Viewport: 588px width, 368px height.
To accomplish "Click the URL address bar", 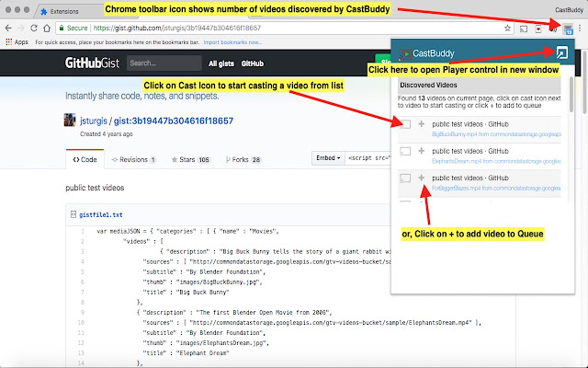I will (285, 29).
